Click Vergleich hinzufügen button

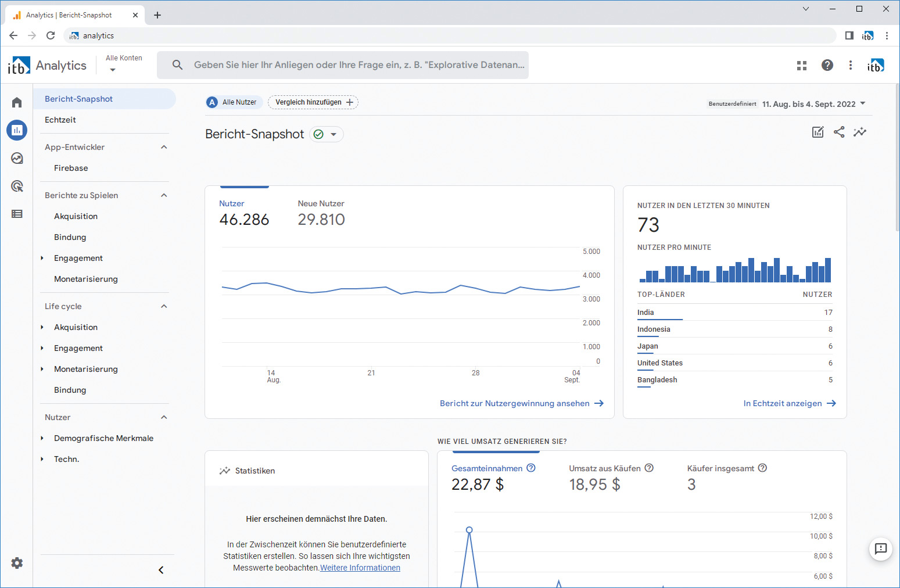pos(313,102)
